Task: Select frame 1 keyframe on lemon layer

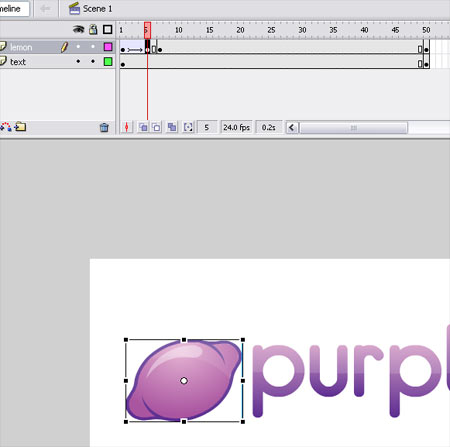Action: click(123, 47)
